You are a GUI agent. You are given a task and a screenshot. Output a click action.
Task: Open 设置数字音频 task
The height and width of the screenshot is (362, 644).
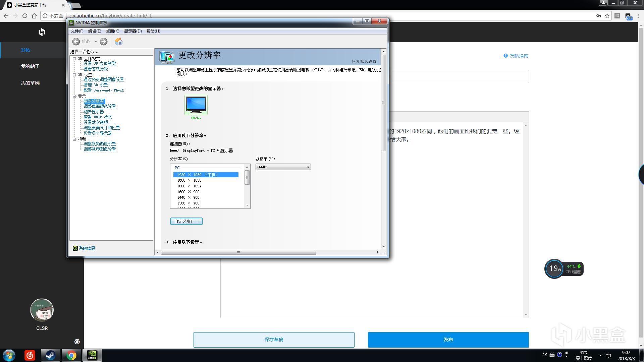pyautogui.click(x=96, y=122)
